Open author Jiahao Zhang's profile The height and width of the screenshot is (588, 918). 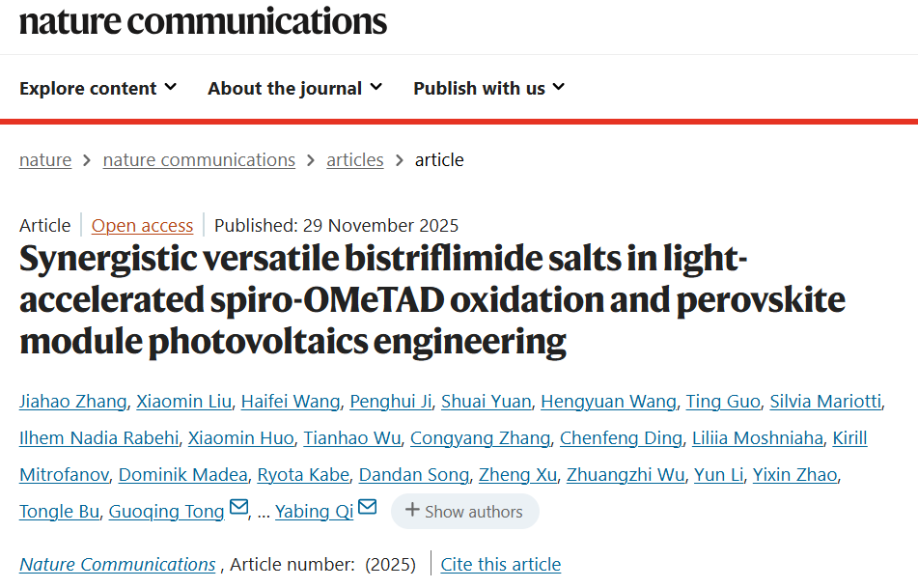click(72, 402)
